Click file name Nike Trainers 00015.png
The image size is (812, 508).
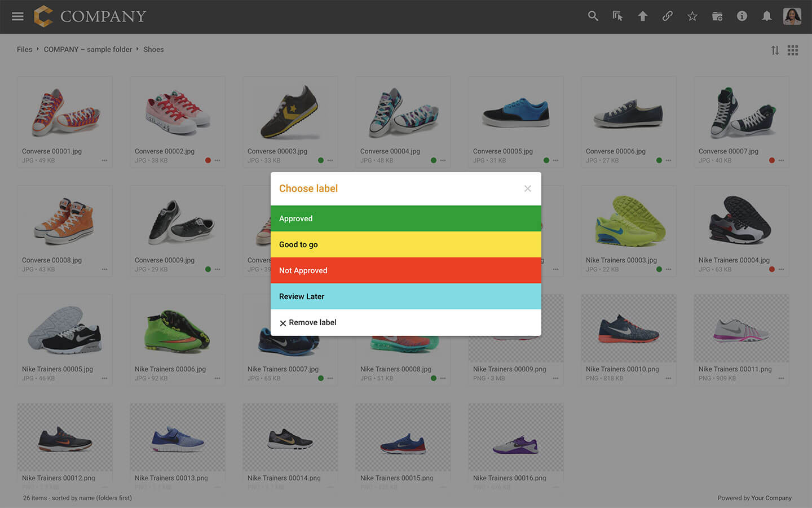397,478
